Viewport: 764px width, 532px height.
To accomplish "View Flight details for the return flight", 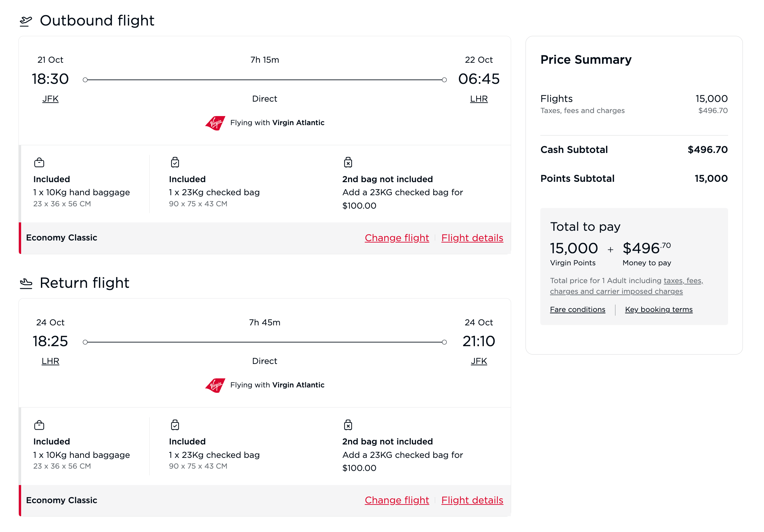I will coord(472,500).
